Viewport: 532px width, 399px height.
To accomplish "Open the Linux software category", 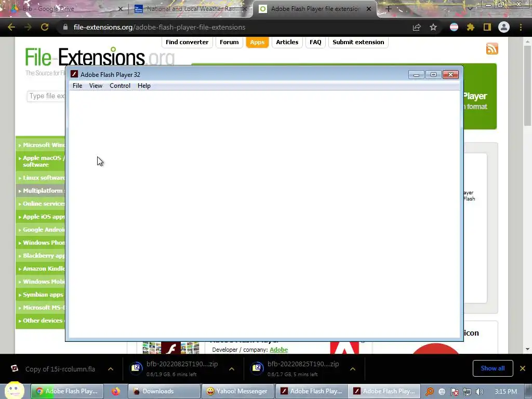I will (41, 178).
